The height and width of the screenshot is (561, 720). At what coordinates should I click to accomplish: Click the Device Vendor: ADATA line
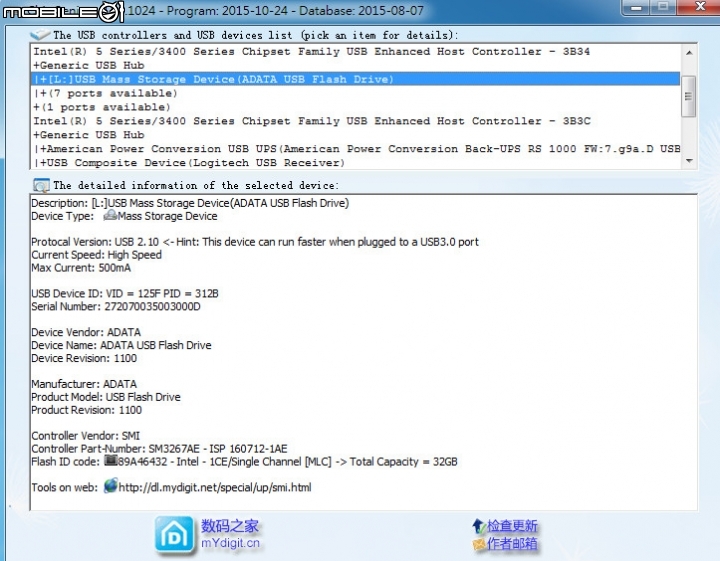pos(86,332)
